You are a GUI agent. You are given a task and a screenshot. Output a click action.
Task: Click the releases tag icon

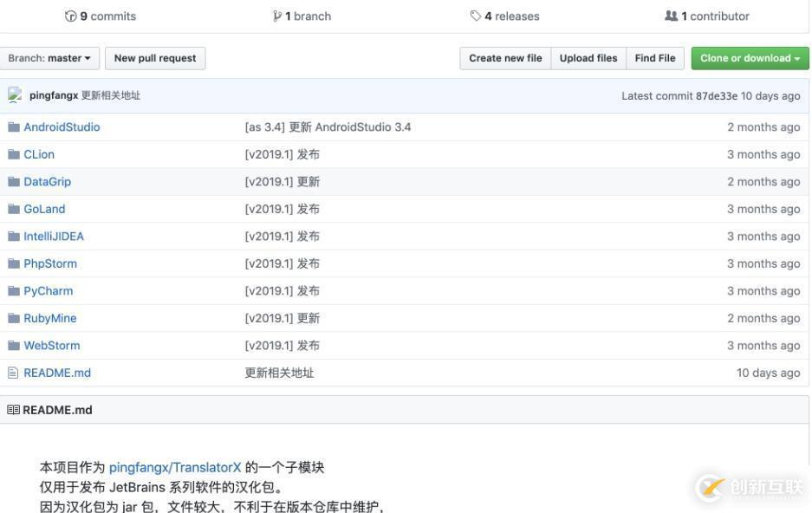click(476, 16)
